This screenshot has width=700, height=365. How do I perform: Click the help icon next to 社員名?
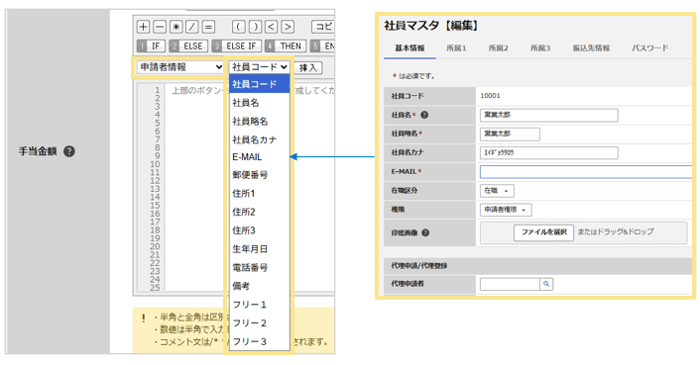click(x=425, y=115)
